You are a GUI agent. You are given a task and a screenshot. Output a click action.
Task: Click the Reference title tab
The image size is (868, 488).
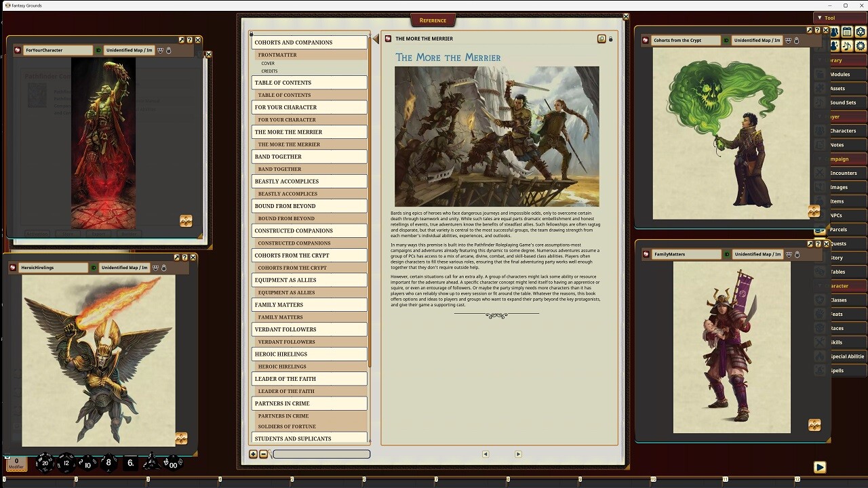433,20
